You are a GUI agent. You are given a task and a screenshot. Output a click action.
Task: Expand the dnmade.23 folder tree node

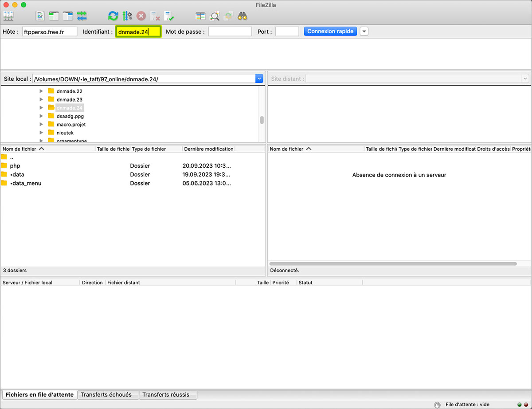[x=41, y=99]
